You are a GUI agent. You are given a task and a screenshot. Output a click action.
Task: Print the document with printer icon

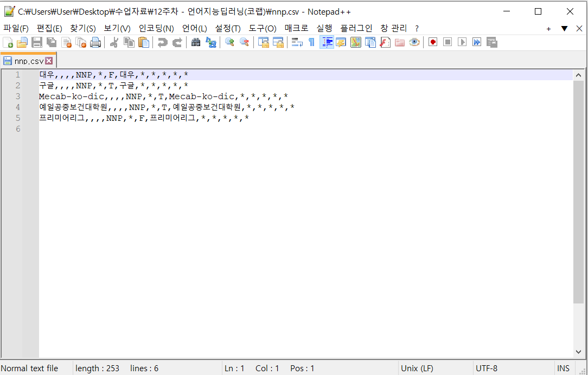coord(95,42)
